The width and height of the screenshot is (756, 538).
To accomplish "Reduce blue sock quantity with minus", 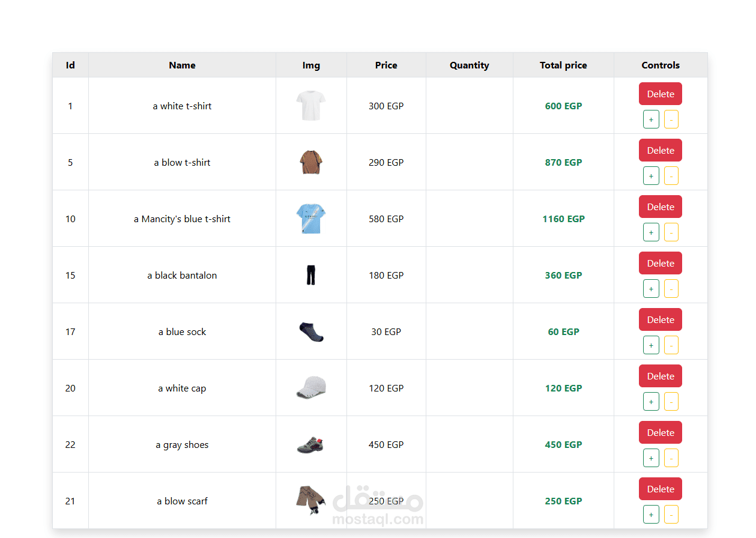I will tap(671, 345).
